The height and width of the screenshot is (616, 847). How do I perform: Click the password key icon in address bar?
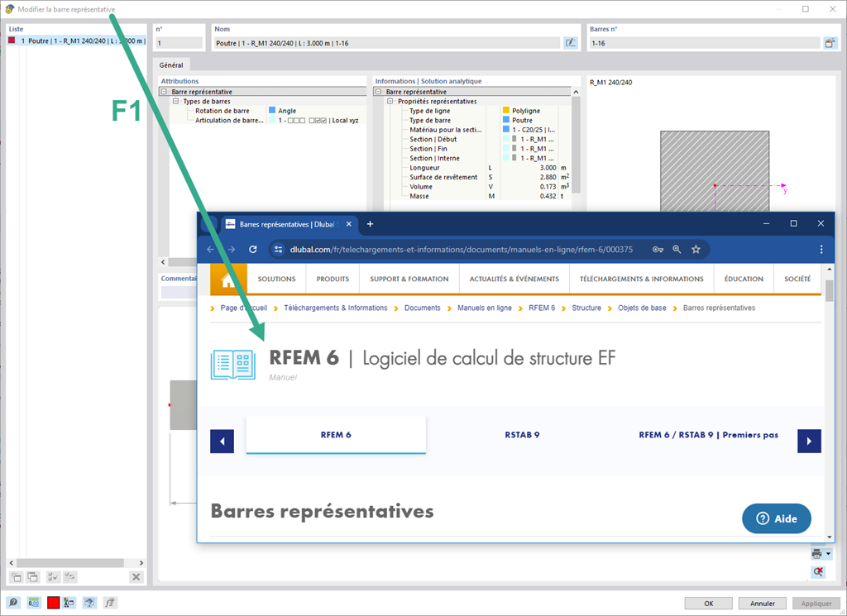click(x=658, y=250)
